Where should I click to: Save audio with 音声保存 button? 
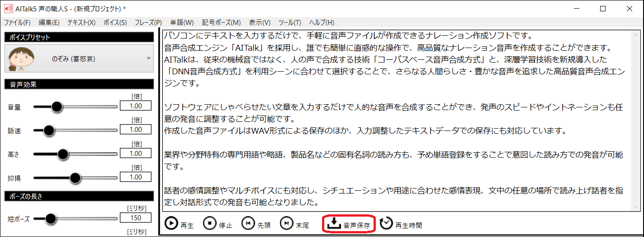click(x=348, y=224)
